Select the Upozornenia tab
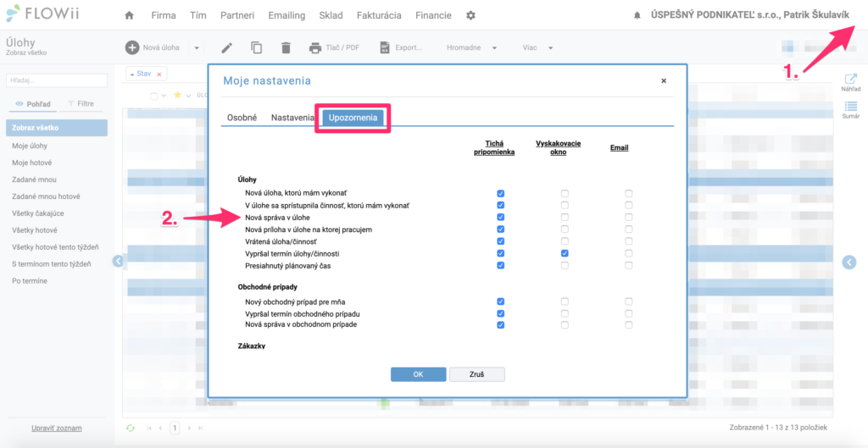The image size is (868, 448). coord(353,118)
